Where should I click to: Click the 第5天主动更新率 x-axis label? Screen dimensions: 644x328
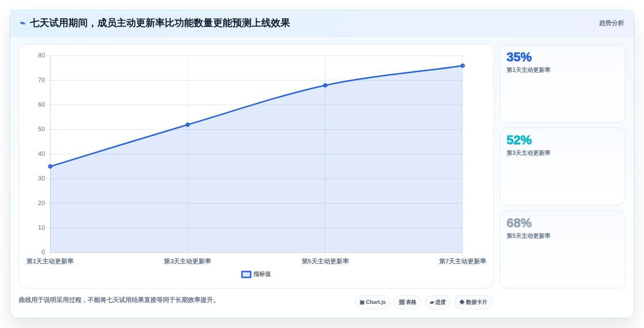pos(325,261)
